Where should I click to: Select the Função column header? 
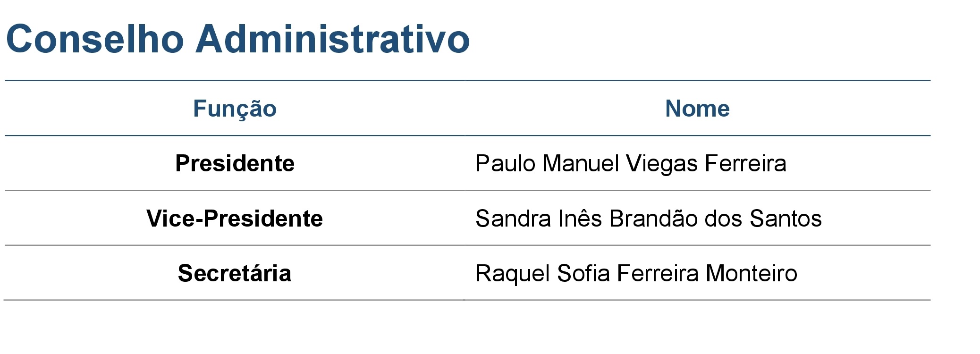pos(235,109)
